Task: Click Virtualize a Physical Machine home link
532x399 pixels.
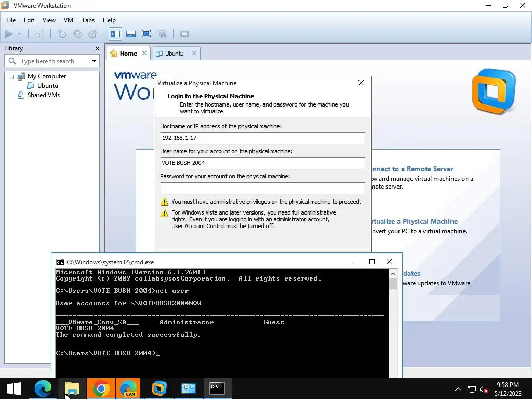Action: coord(414,221)
